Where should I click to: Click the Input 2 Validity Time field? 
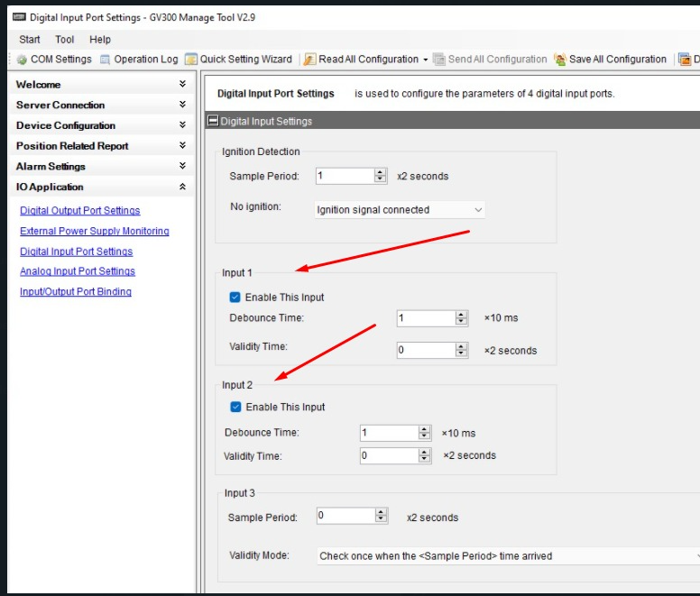390,455
